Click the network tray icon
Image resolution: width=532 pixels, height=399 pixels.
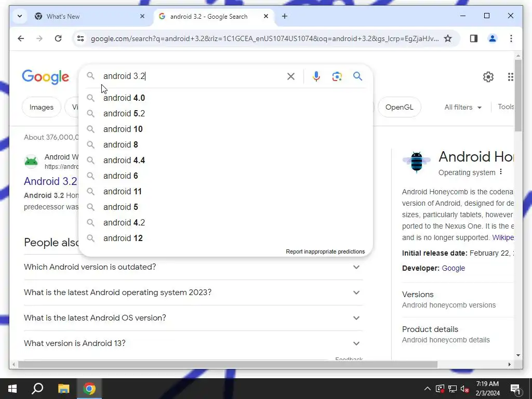[x=453, y=389]
